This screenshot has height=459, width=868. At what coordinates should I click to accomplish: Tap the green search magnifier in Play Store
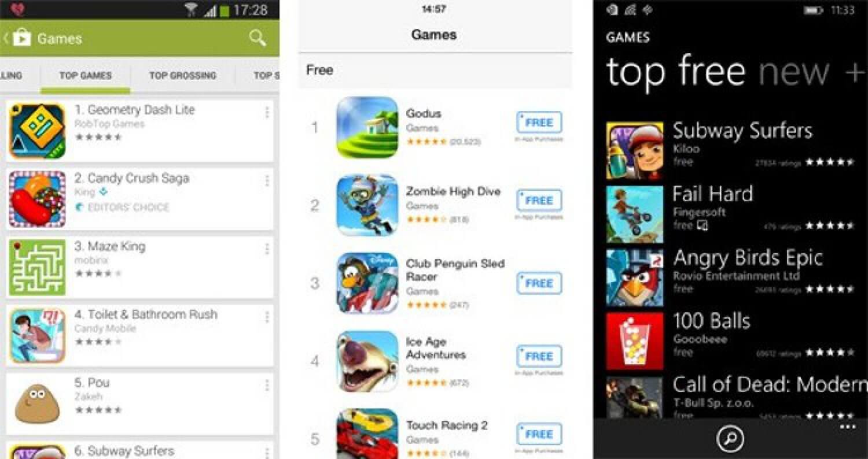coord(258,38)
